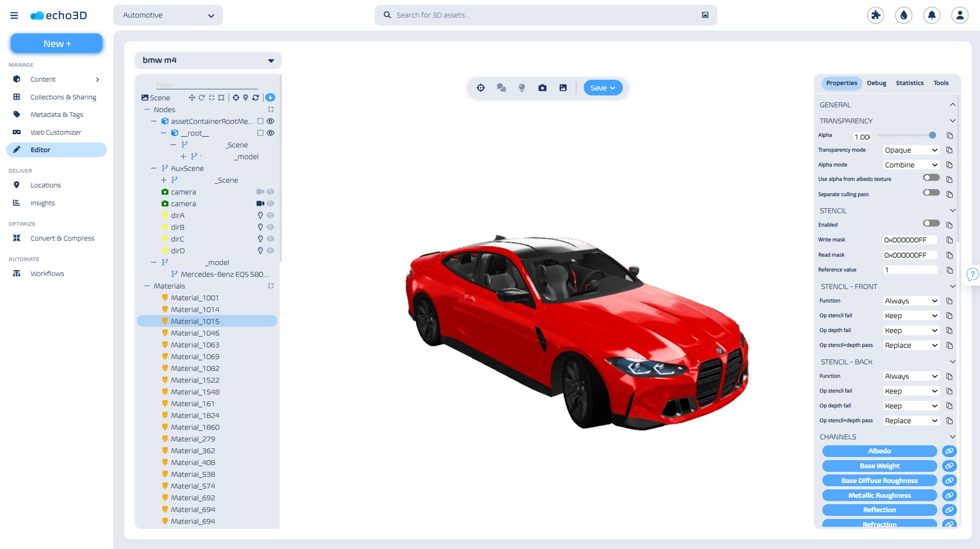Click the Base Diffuse Roughness button
The width and height of the screenshot is (980, 549).
pyautogui.click(x=879, y=480)
